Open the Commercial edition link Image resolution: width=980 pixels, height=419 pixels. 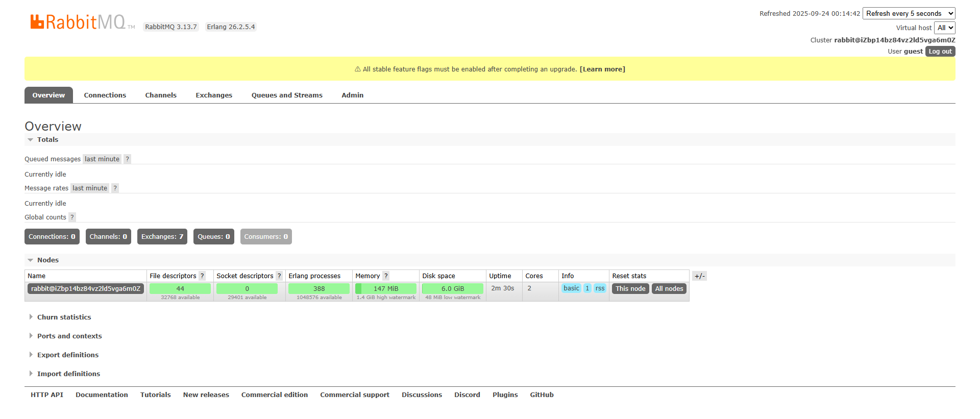coord(275,395)
